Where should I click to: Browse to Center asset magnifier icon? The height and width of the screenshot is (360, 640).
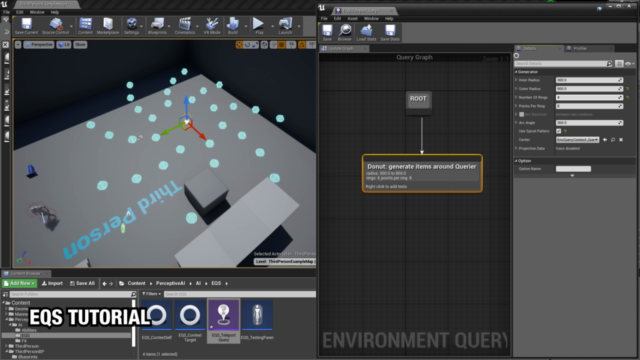(613, 140)
